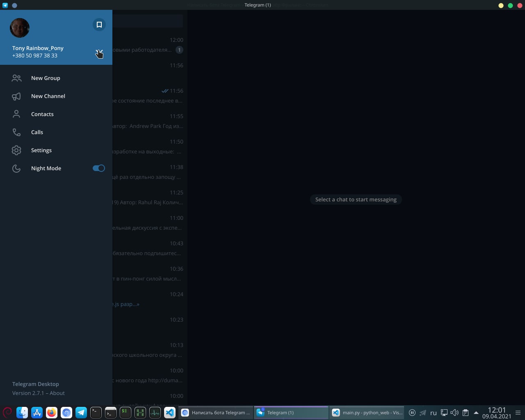The width and height of the screenshot is (525, 420).
Task: Launch the Finder-style file manager icon
Action: tap(22, 413)
